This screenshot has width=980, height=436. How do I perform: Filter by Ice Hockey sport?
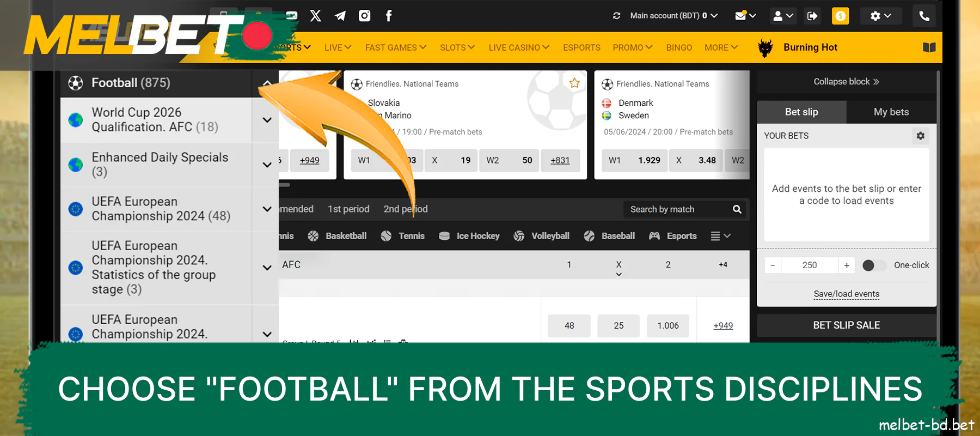point(469,236)
